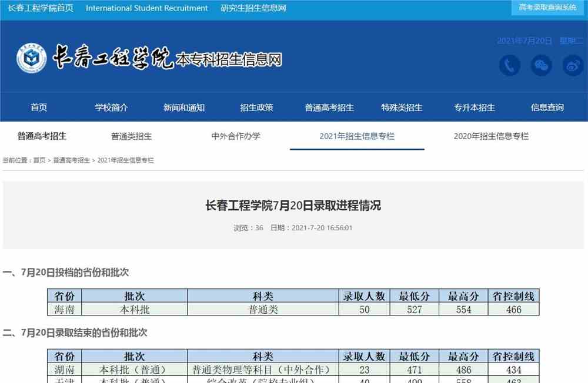The width and height of the screenshot is (588, 383).
Task: Click the value 471 in 湖南 row
Action: (415, 370)
